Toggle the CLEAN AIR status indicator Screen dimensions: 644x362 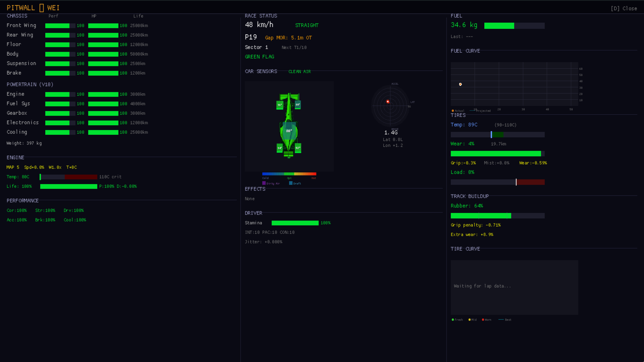click(300, 71)
